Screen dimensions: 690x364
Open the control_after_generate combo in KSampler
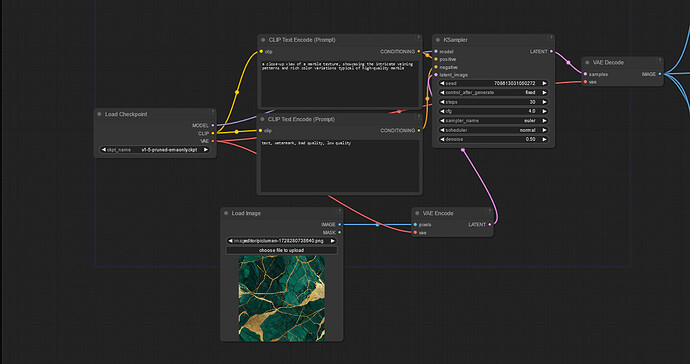(x=493, y=92)
